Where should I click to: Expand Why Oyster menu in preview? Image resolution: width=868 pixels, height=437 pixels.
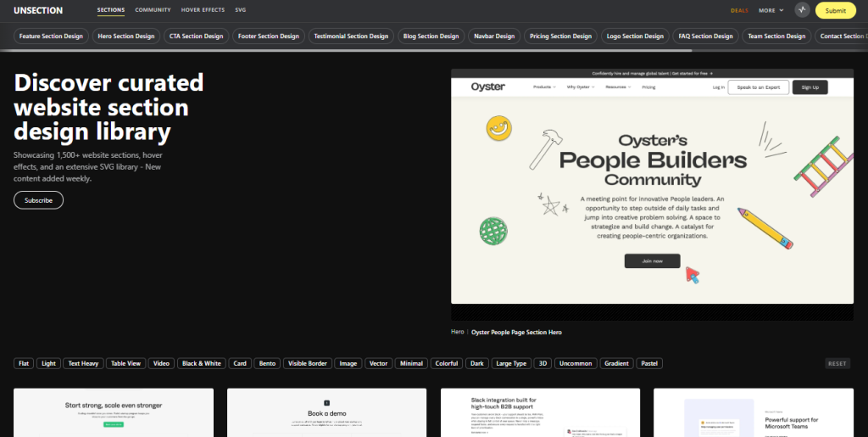point(580,87)
